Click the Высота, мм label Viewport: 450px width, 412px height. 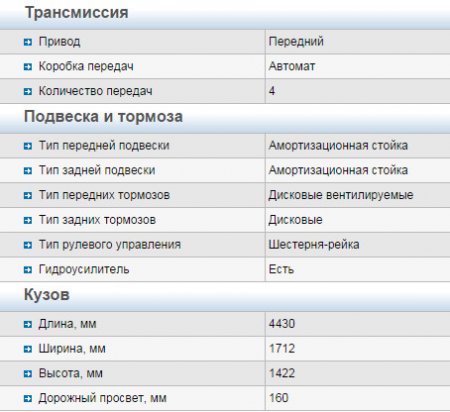[x=71, y=373]
